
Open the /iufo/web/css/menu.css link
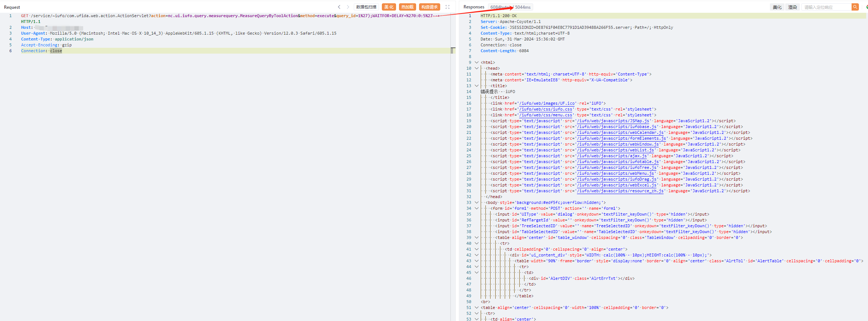coord(546,115)
